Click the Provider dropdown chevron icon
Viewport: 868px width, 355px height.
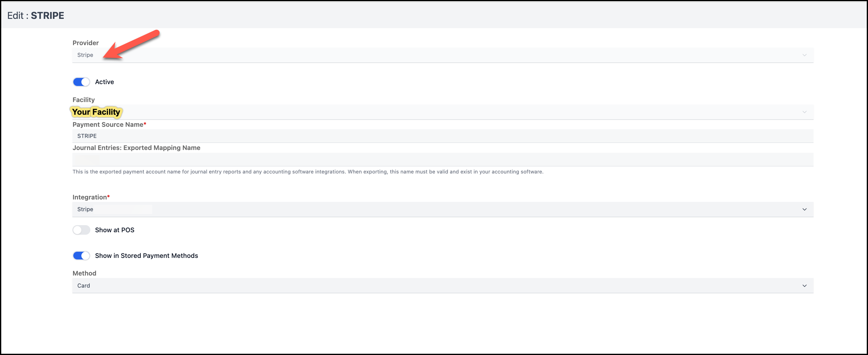point(804,55)
